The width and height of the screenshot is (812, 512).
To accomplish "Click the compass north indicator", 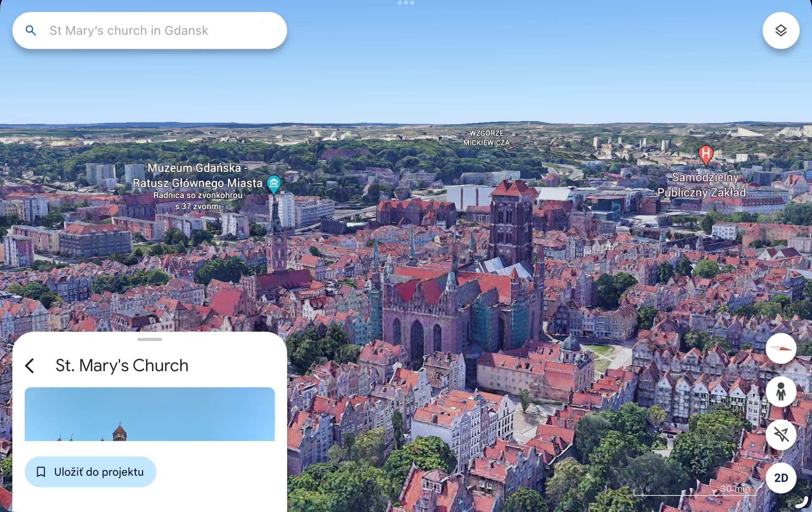I will [781, 348].
